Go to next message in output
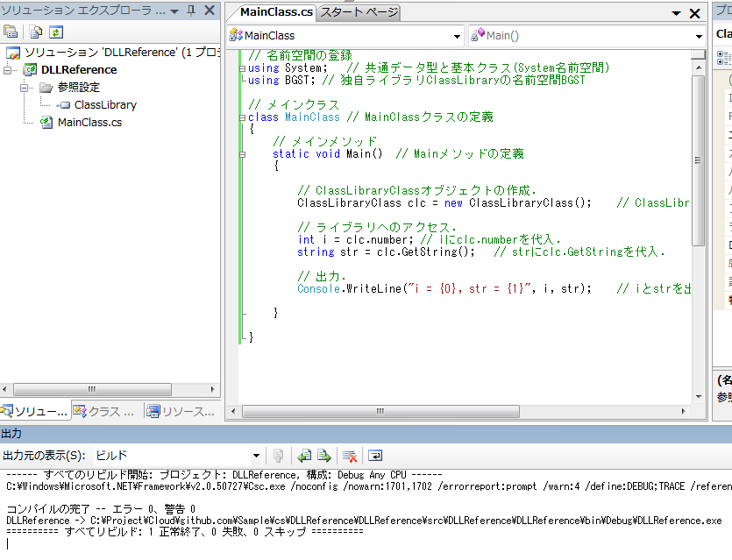The width and height of the screenshot is (732, 560). 324,456
